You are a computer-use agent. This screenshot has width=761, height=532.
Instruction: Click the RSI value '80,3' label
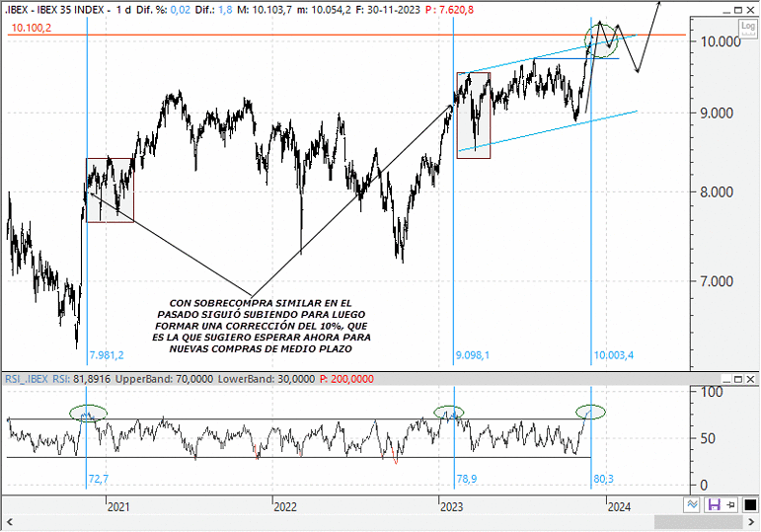point(603,479)
